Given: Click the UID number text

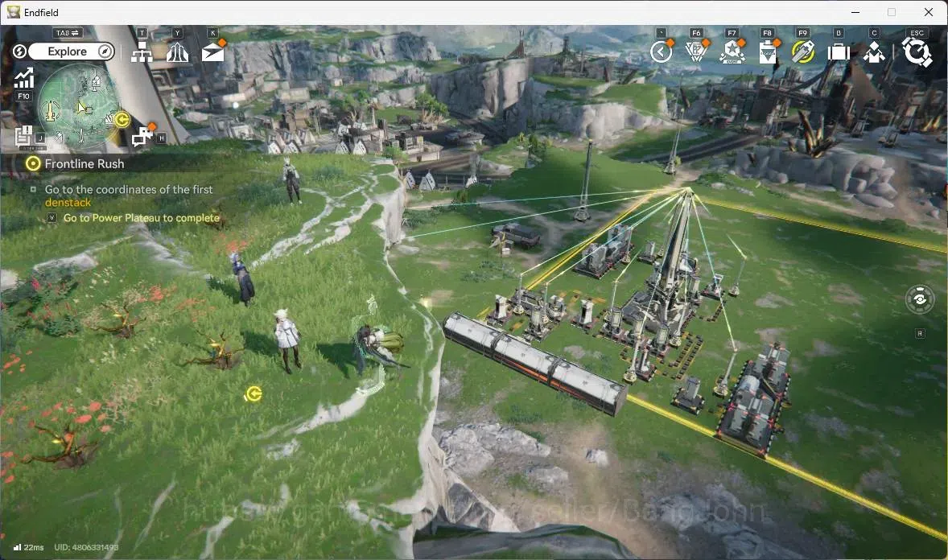Looking at the screenshot, I should [x=86, y=547].
